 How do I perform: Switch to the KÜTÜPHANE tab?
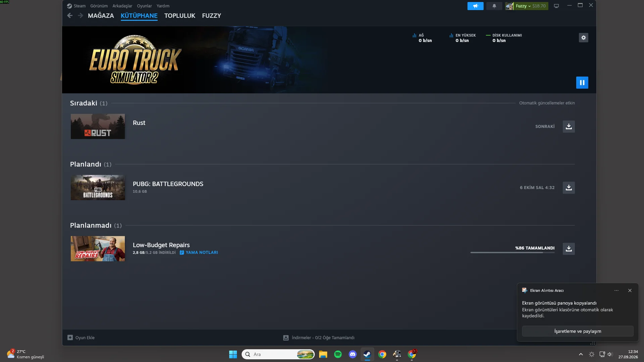(x=139, y=16)
